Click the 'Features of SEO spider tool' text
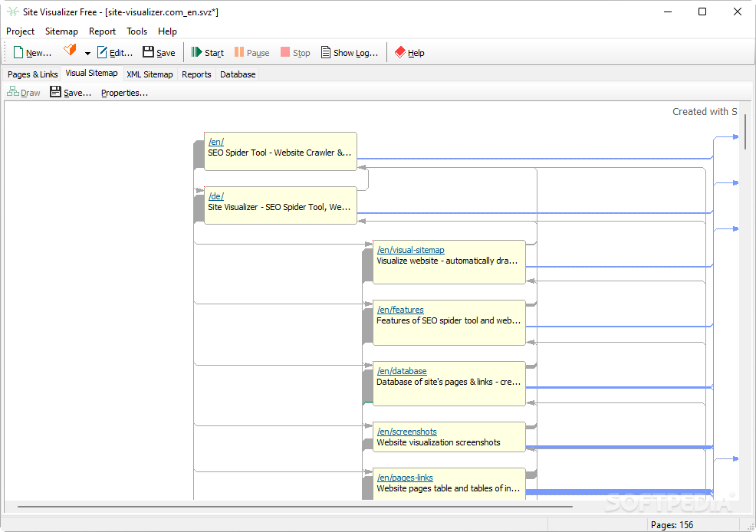This screenshot has height=532, width=756. pyautogui.click(x=449, y=320)
